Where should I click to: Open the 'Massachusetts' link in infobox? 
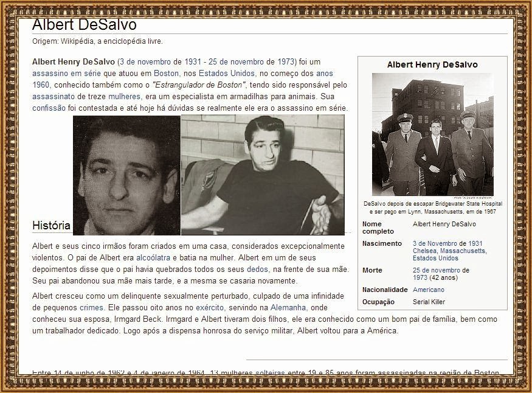tap(463, 251)
